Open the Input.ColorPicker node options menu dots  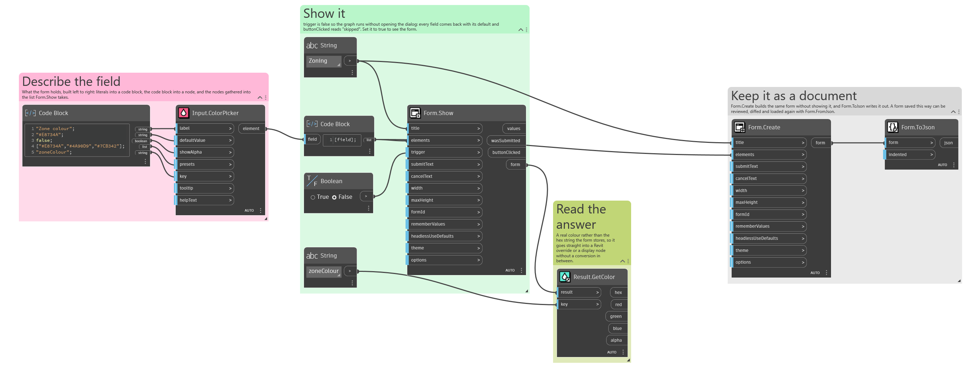tap(261, 210)
